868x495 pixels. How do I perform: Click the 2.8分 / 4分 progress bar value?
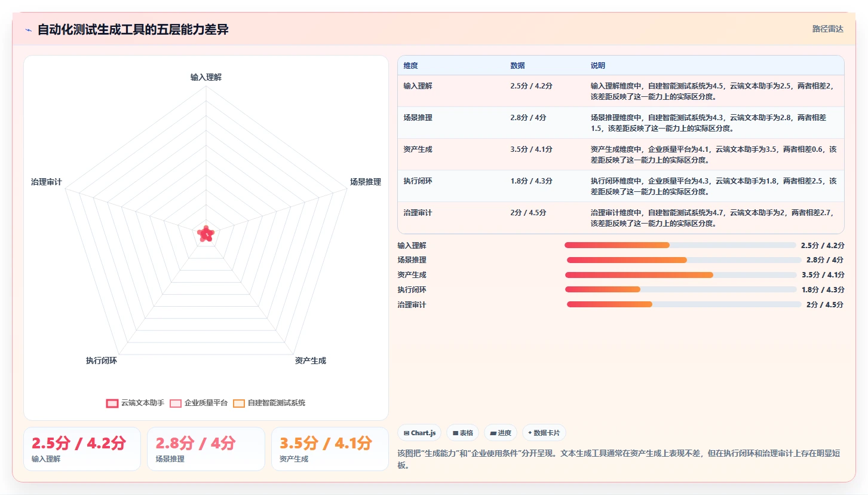click(x=825, y=260)
